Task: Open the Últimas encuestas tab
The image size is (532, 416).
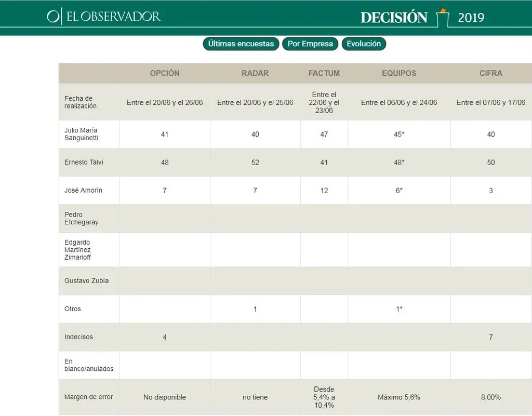Action: tap(241, 44)
